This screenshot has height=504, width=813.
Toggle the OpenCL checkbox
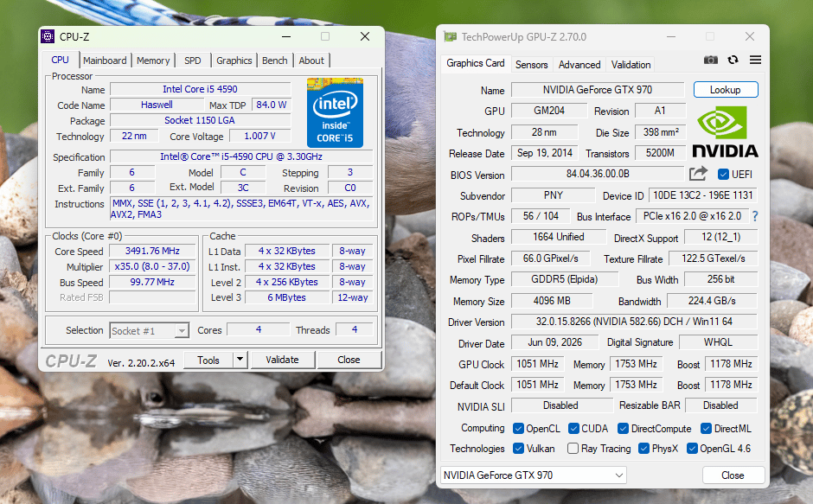click(x=518, y=428)
